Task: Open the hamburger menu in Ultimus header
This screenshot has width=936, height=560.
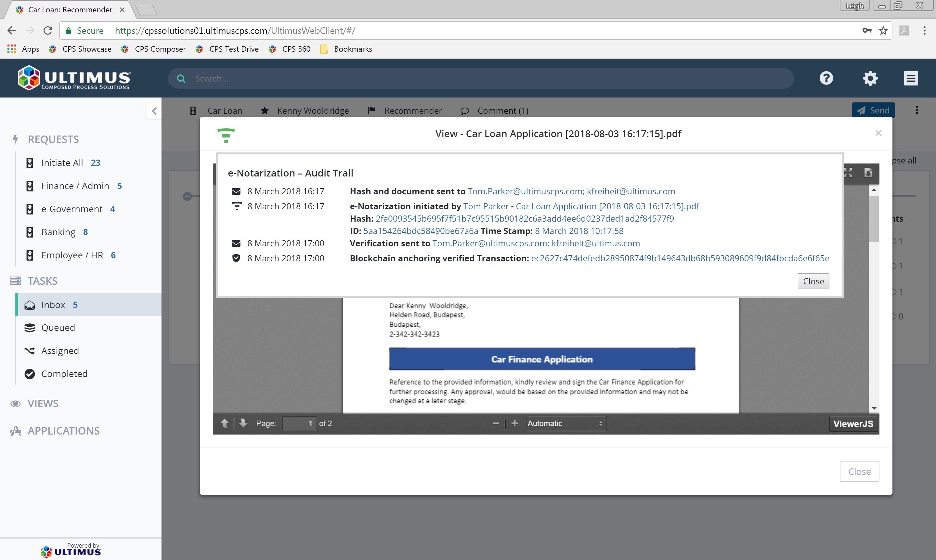Action: (x=911, y=78)
